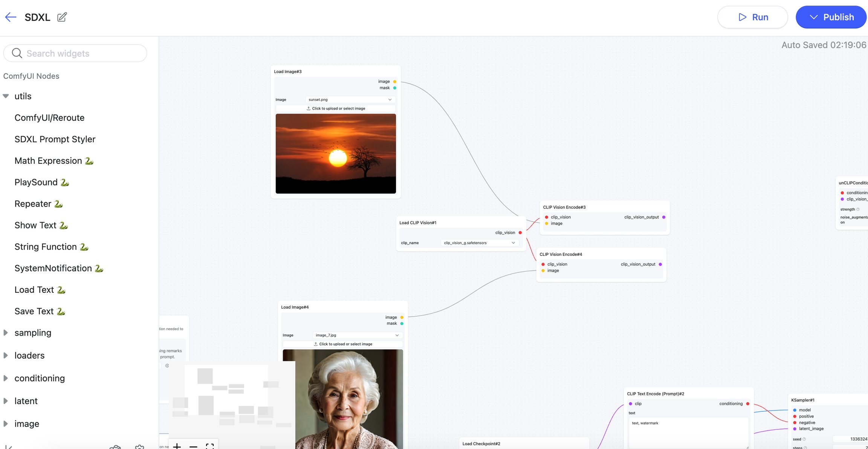Click the zoom out minus icon
Image resolution: width=868 pixels, height=449 pixels.
click(193, 446)
